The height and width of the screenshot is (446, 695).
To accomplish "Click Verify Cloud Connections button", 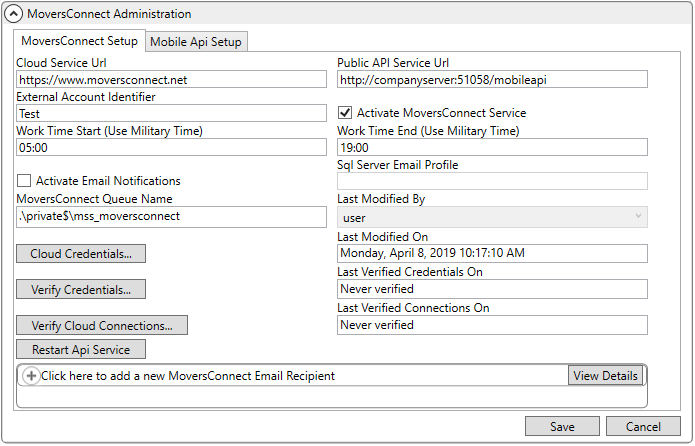I will [102, 325].
